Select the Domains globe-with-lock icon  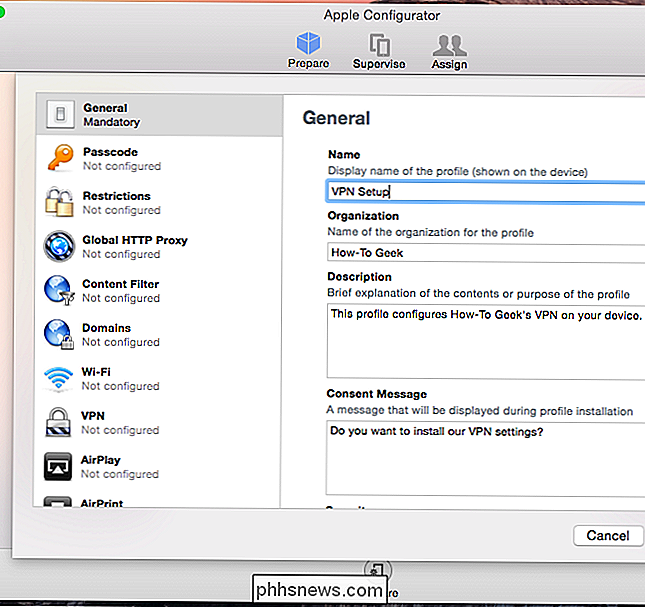[59, 334]
